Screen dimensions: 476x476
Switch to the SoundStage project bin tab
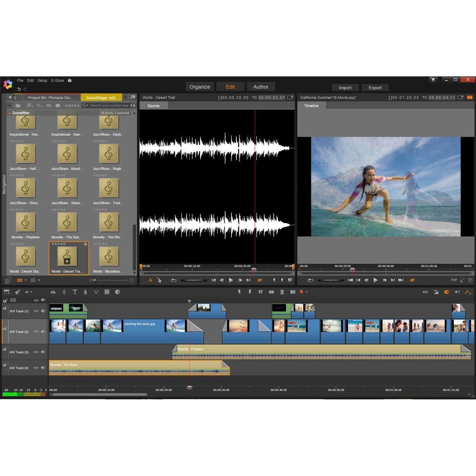pyautogui.click(x=101, y=98)
